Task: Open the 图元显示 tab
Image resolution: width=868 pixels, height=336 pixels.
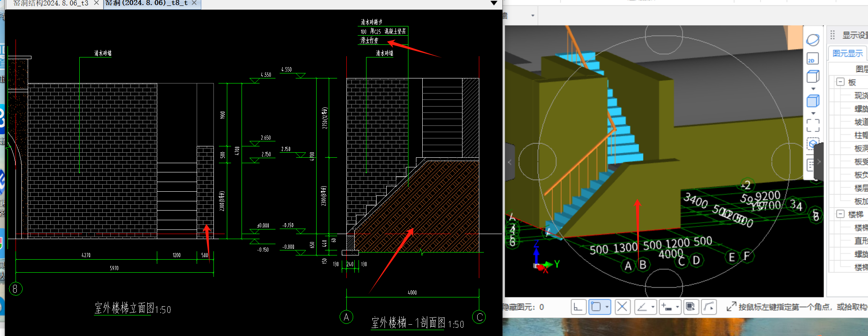Action: pyautogui.click(x=847, y=53)
